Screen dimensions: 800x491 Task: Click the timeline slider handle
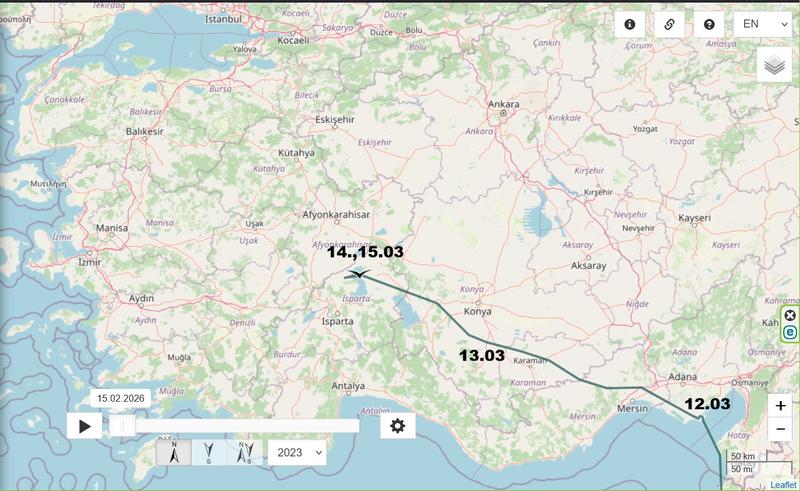coord(122,426)
